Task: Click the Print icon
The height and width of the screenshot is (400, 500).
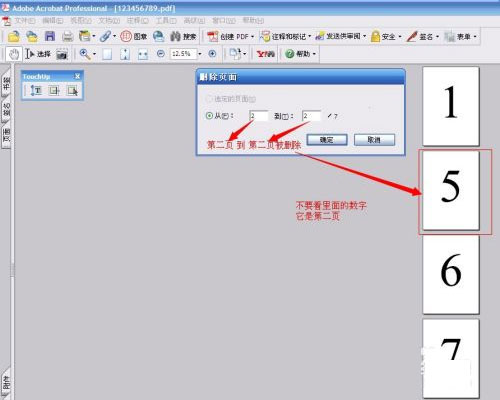Action: click(x=67, y=36)
